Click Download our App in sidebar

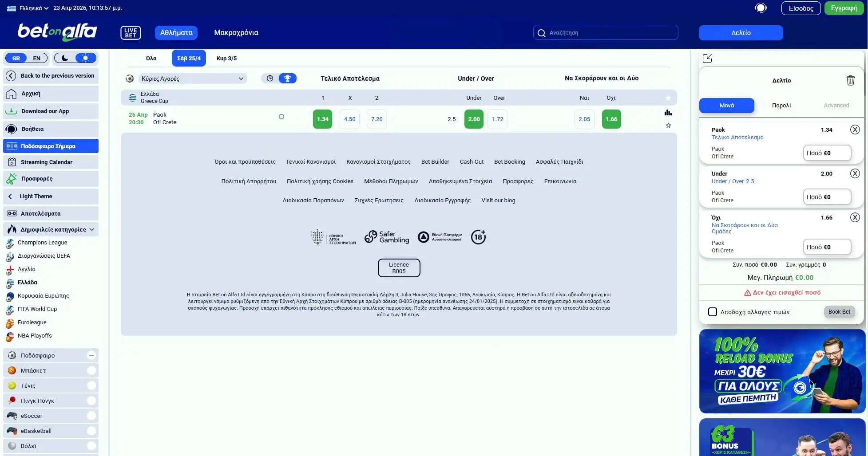click(x=51, y=111)
